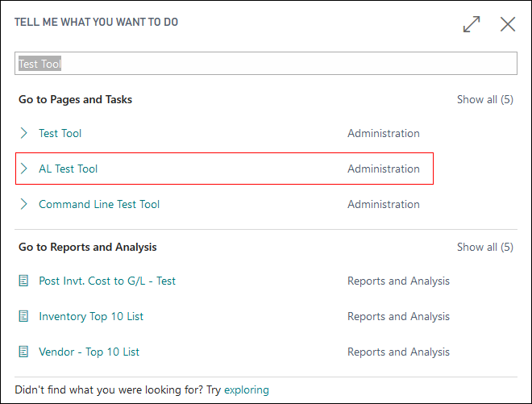Viewport: 532px width, 404px height.
Task: Click chevron beside Command Line Test Tool
Action: pyautogui.click(x=24, y=204)
